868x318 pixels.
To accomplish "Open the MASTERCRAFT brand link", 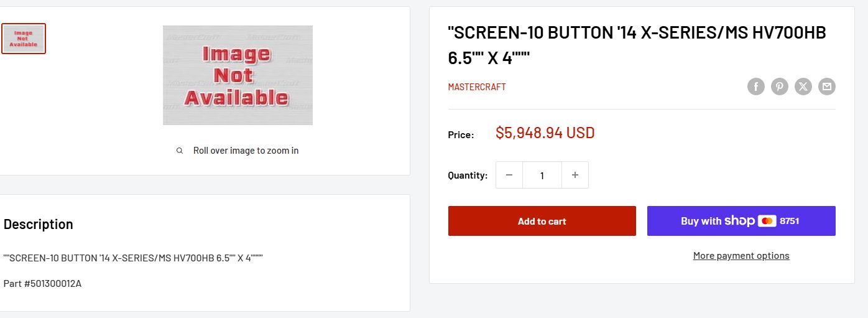I will point(477,87).
